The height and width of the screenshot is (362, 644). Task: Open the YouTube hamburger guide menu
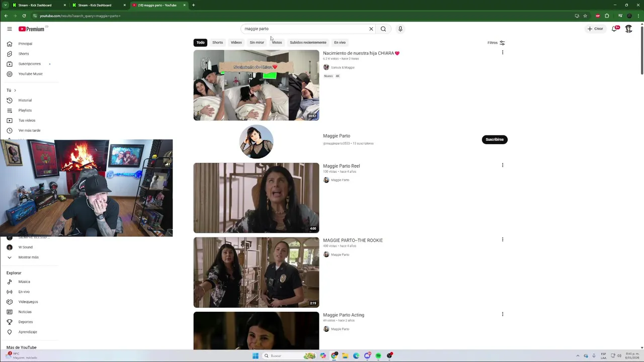tap(9, 29)
